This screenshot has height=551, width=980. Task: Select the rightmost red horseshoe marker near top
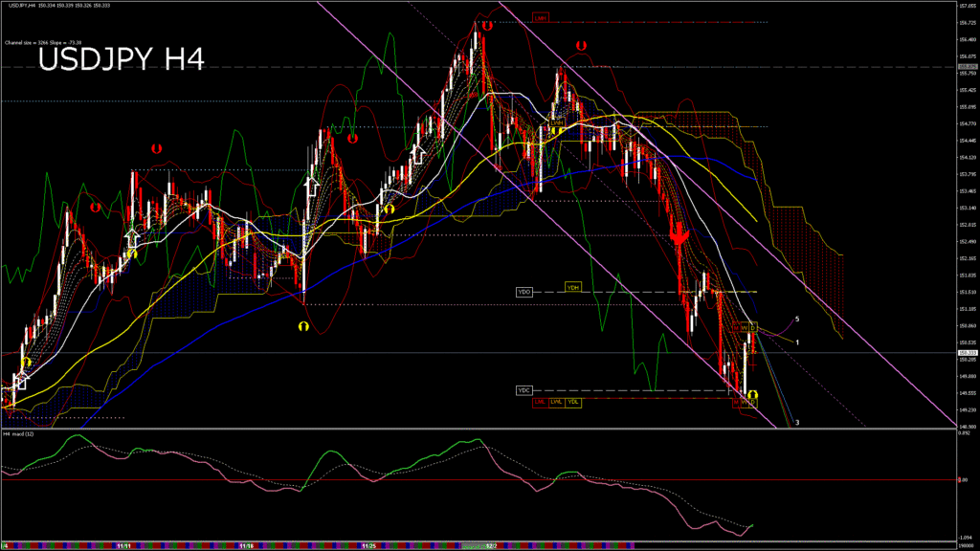click(x=581, y=45)
